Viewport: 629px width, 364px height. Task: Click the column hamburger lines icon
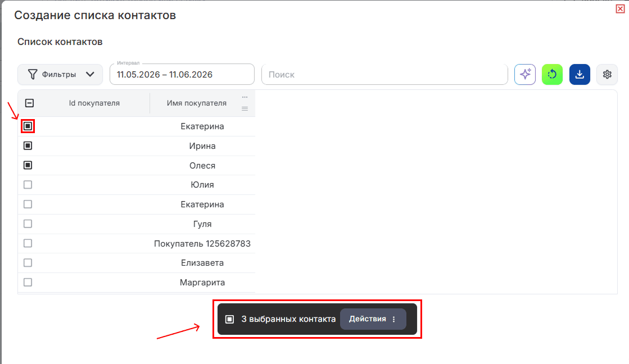[245, 108]
